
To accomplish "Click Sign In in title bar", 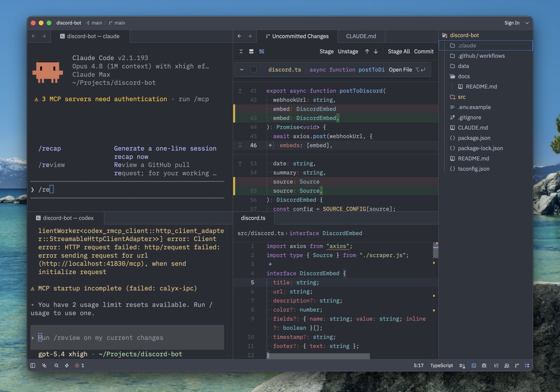I will tap(512, 23).
